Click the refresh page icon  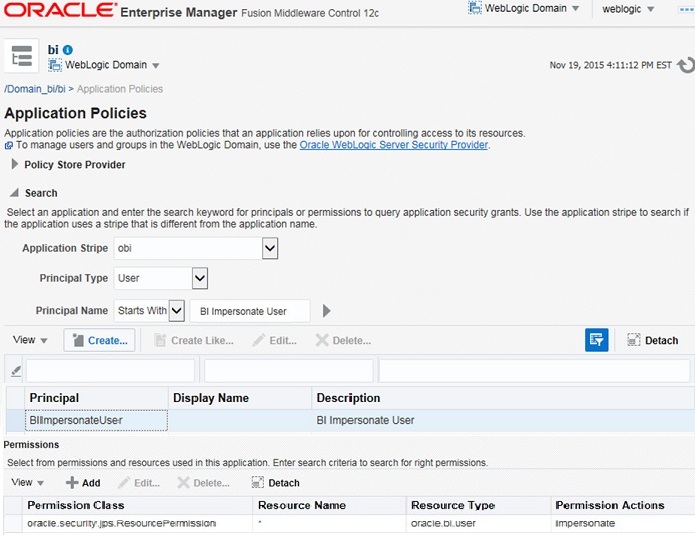pyautogui.click(x=684, y=65)
